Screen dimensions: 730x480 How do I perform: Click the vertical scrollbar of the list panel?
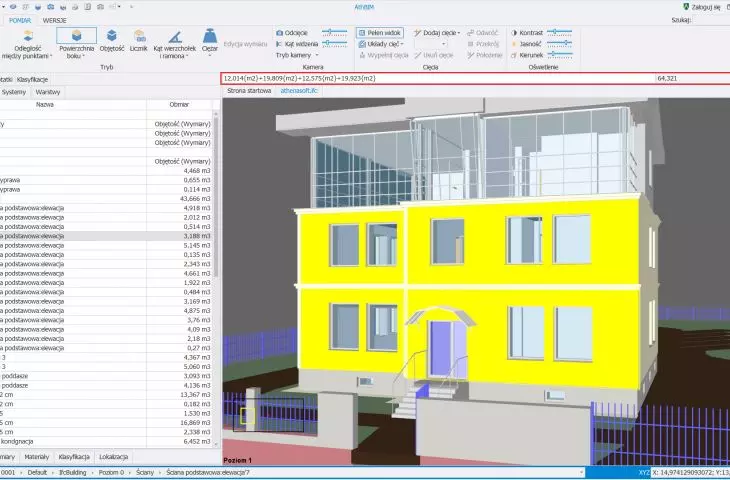click(x=216, y=278)
